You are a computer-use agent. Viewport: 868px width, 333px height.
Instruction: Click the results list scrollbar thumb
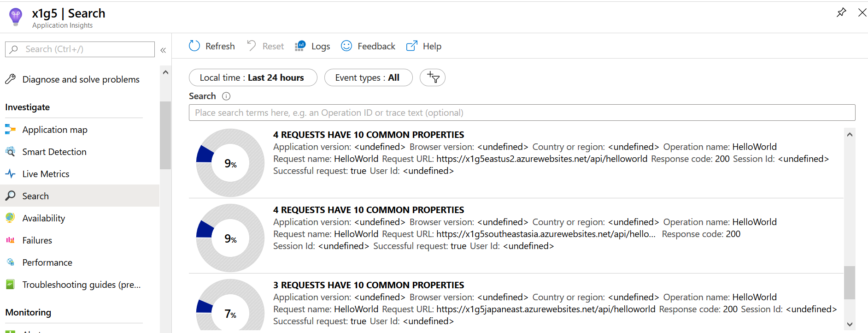pos(850,283)
